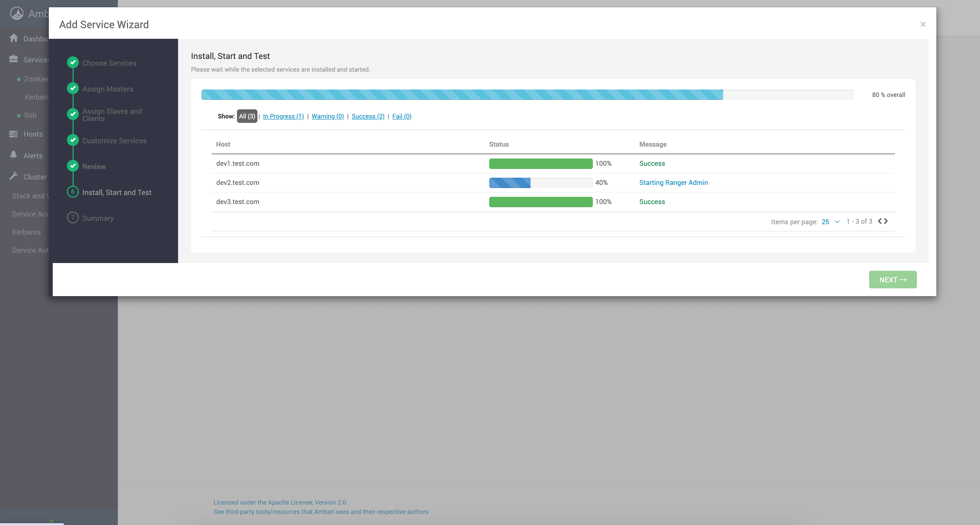Filter hosts by In Progress (1)
The width and height of the screenshot is (980, 525).
tap(283, 116)
